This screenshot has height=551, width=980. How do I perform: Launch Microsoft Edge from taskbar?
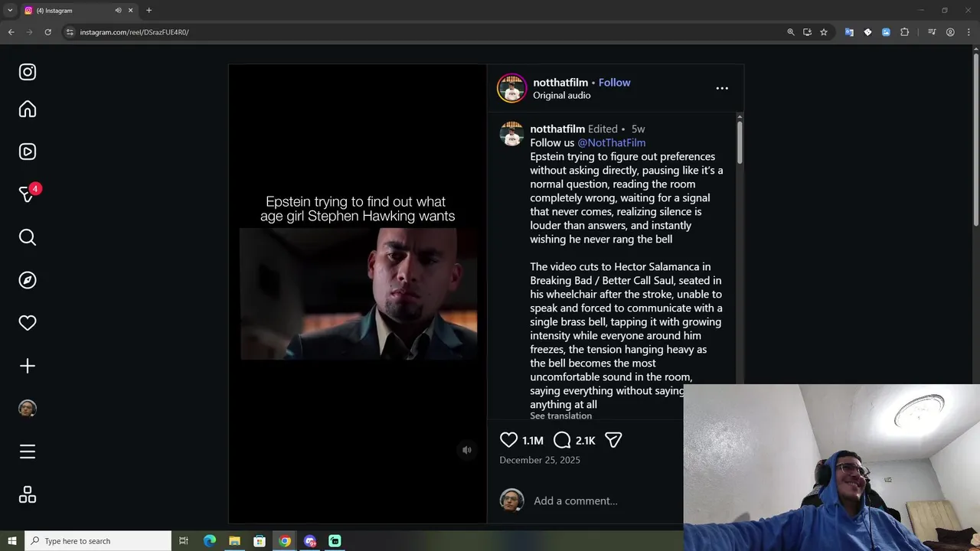tap(210, 541)
